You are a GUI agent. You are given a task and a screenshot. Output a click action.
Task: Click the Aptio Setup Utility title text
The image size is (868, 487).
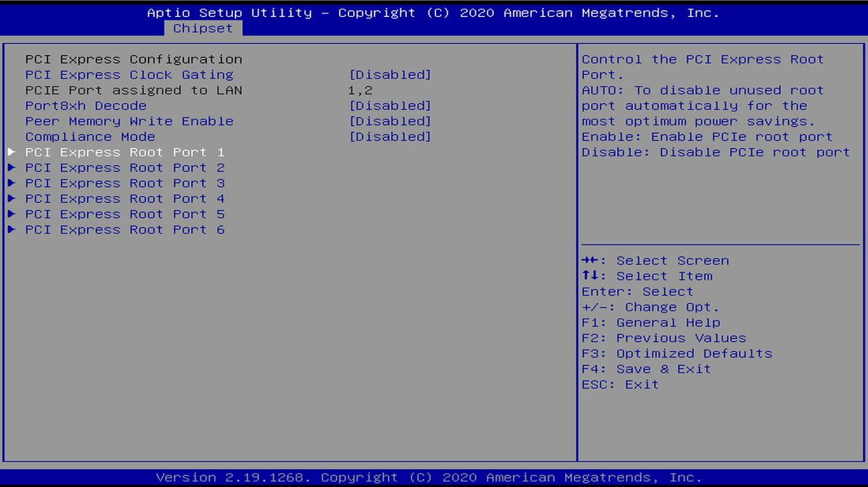433,13
